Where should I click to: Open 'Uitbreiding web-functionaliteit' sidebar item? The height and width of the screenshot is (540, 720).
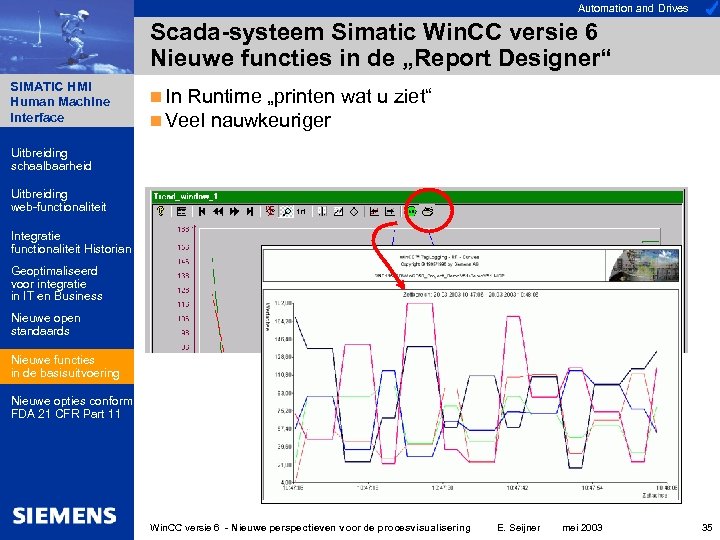click(x=58, y=200)
